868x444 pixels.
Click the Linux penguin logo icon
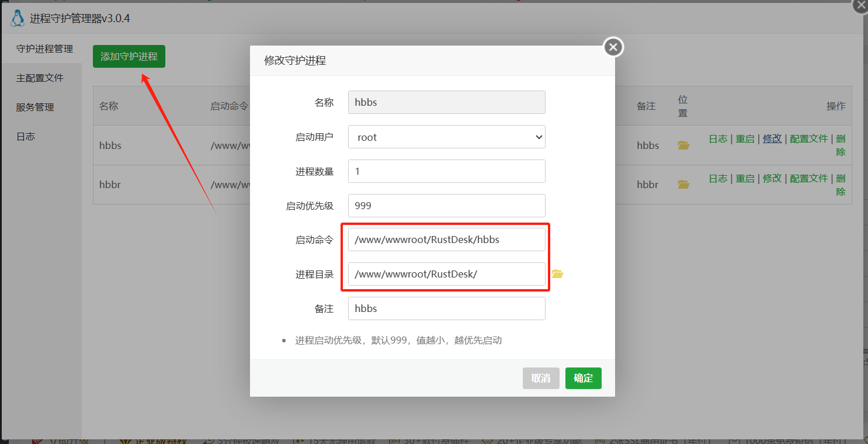18,18
